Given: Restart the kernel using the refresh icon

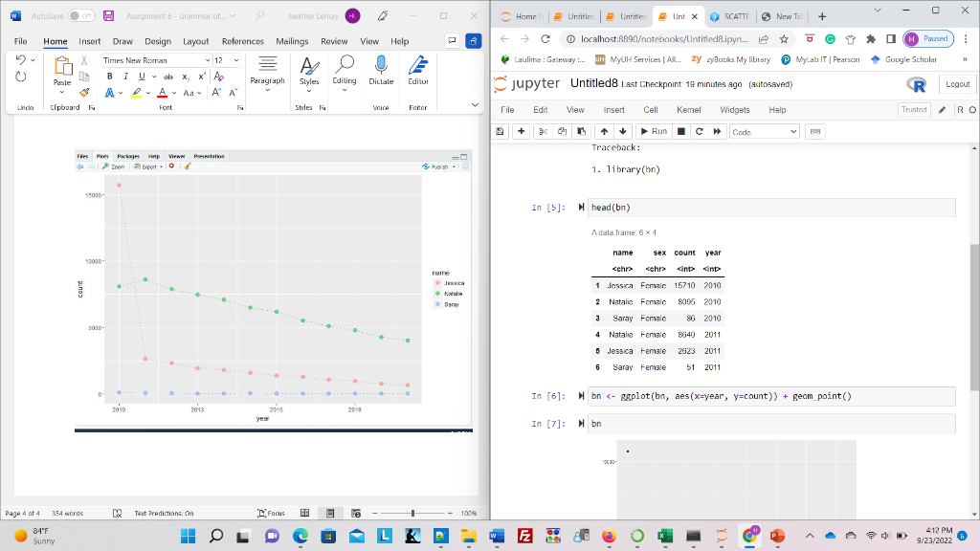Looking at the screenshot, I should pyautogui.click(x=700, y=131).
